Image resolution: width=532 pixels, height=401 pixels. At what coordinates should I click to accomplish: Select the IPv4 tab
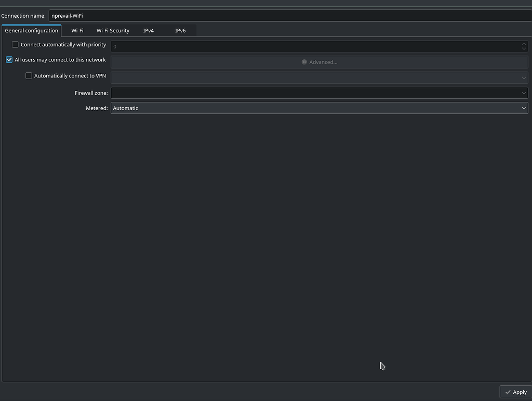click(149, 30)
